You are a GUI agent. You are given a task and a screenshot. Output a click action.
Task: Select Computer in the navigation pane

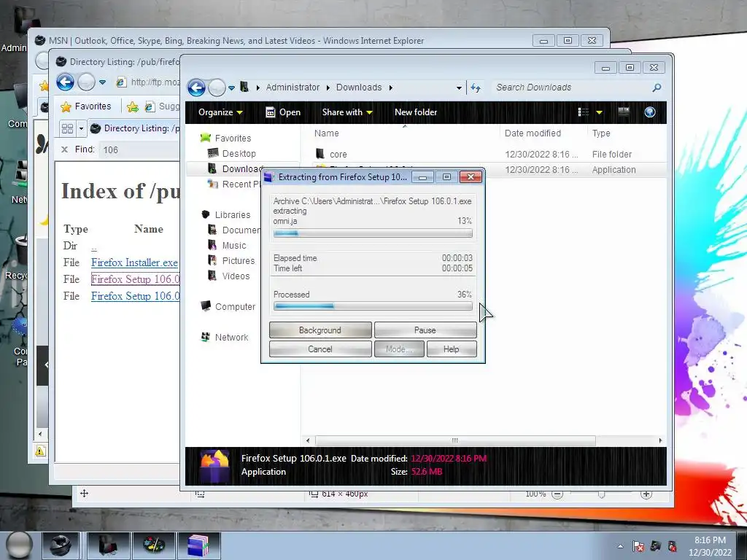(x=235, y=307)
